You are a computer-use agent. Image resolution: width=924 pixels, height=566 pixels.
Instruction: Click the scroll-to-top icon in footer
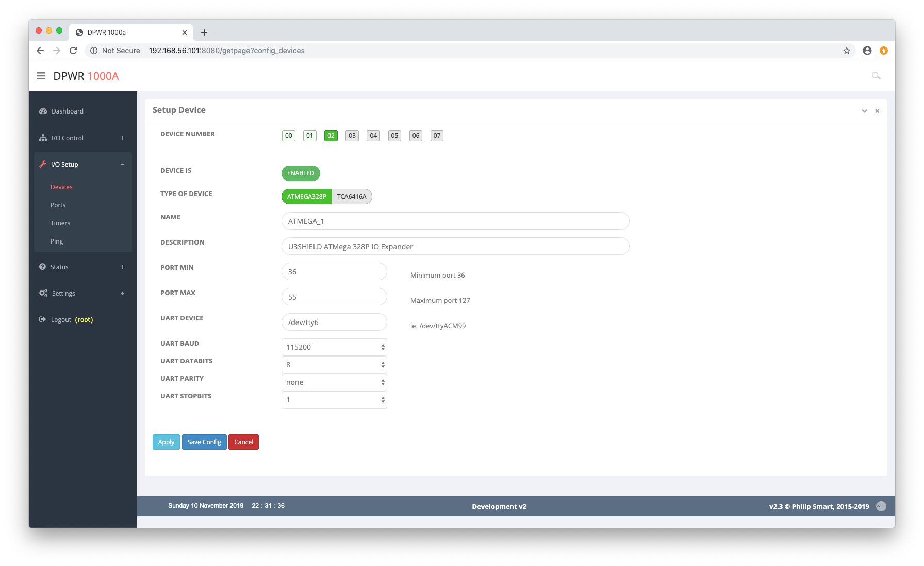point(881,506)
